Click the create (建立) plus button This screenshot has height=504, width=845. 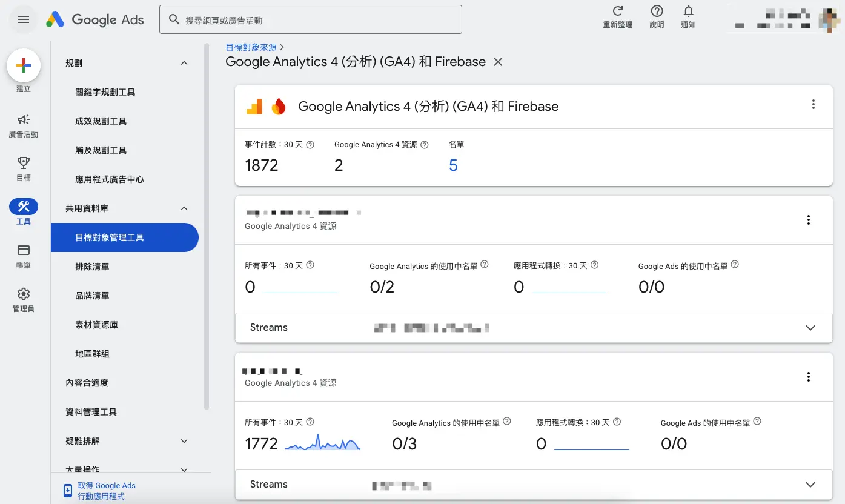[x=24, y=66]
